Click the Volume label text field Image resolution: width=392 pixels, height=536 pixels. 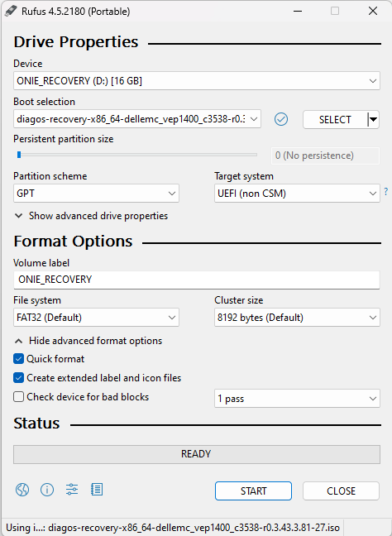[x=197, y=280]
